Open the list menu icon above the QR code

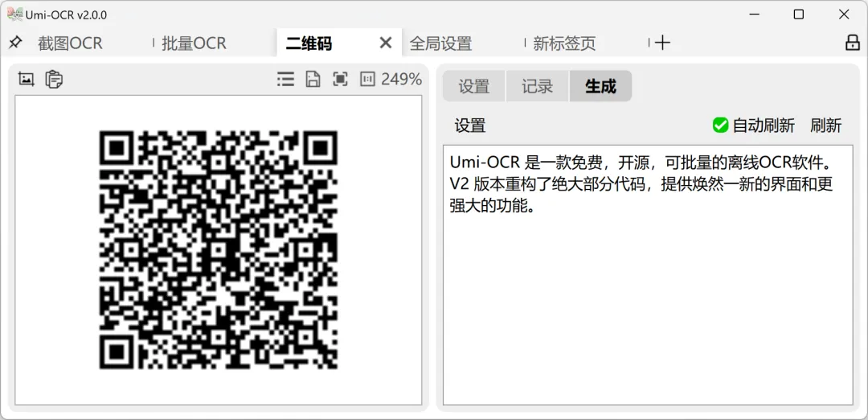click(285, 79)
